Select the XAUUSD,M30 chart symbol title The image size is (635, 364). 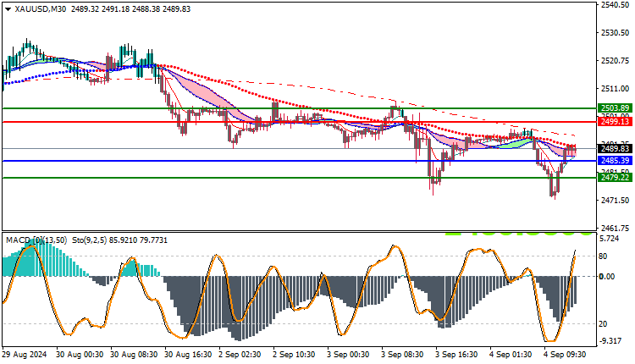point(41,9)
